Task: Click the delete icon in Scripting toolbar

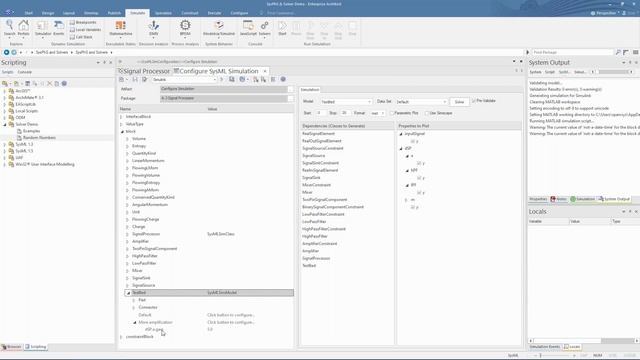Action: pos(49,83)
